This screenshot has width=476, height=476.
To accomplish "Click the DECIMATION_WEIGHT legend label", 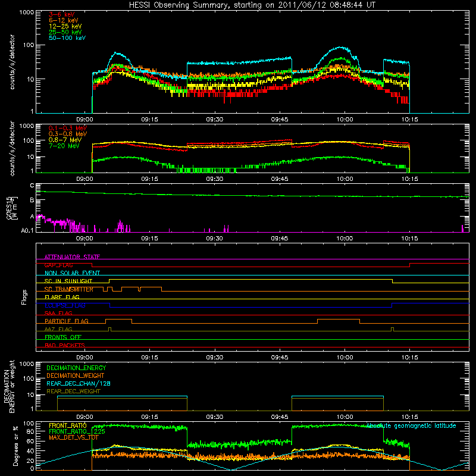I will tap(76, 375).
